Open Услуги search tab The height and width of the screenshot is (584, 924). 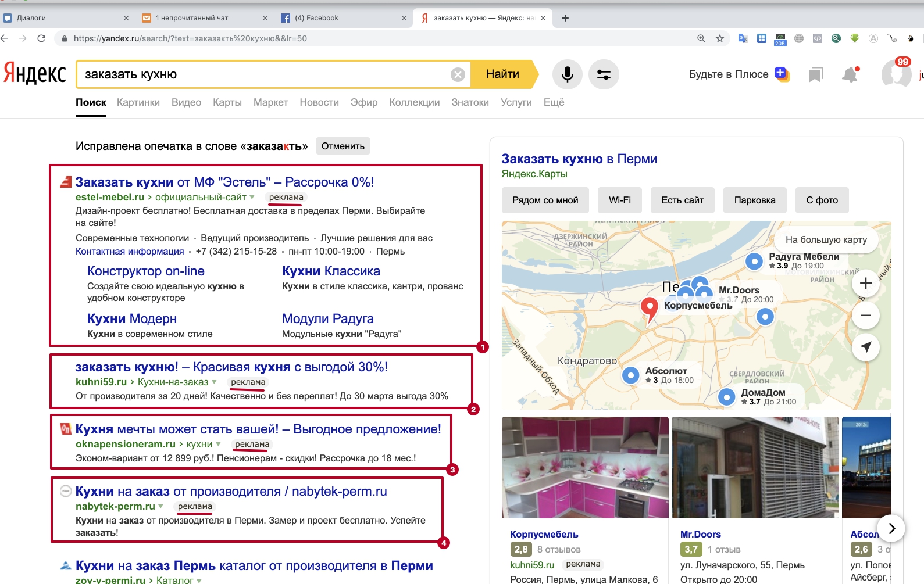pos(516,102)
